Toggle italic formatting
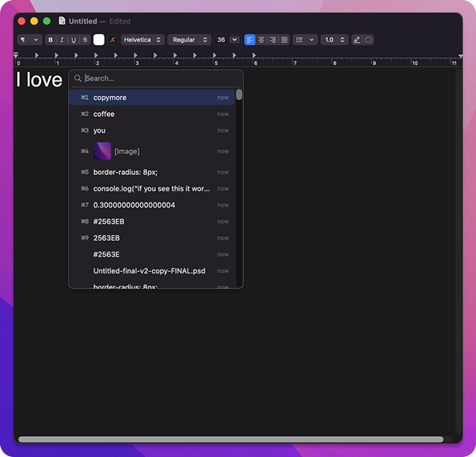 pos(62,40)
